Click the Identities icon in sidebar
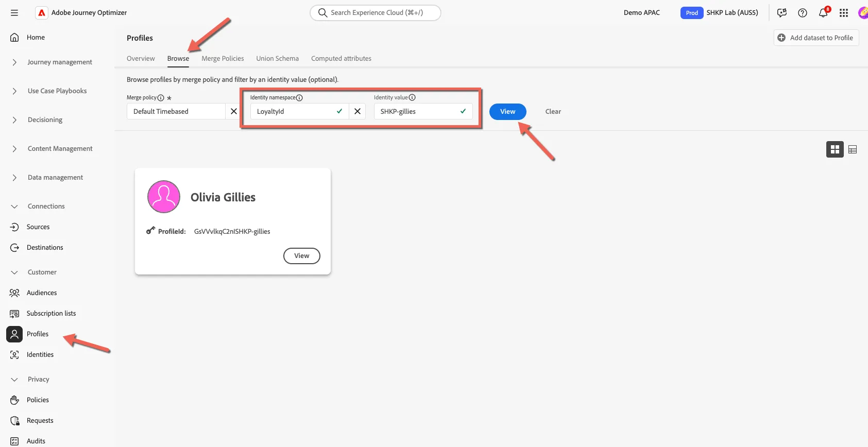The height and width of the screenshot is (447, 868). coord(14,354)
